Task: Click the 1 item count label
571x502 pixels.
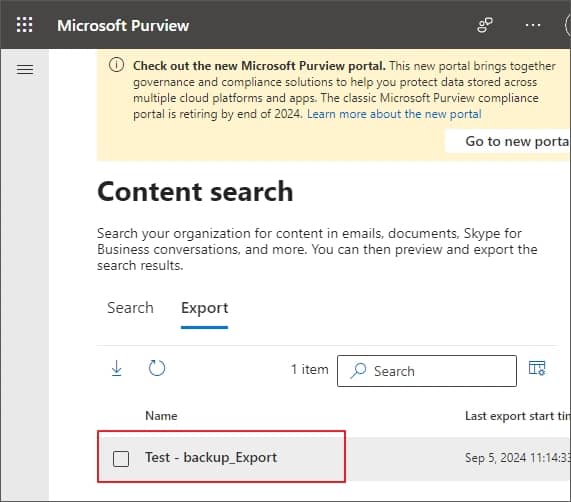Action: pyautogui.click(x=310, y=369)
